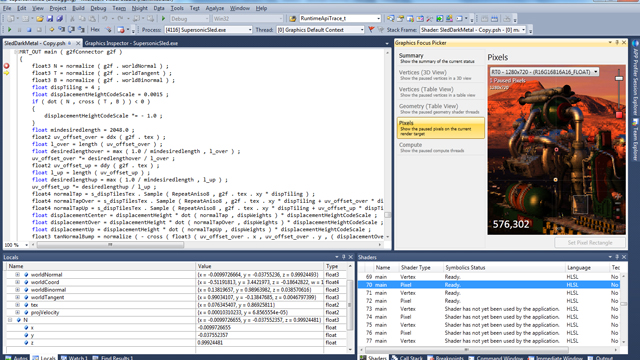
Task: Collapse the N variable in Locals
Action: [x=10, y=320]
